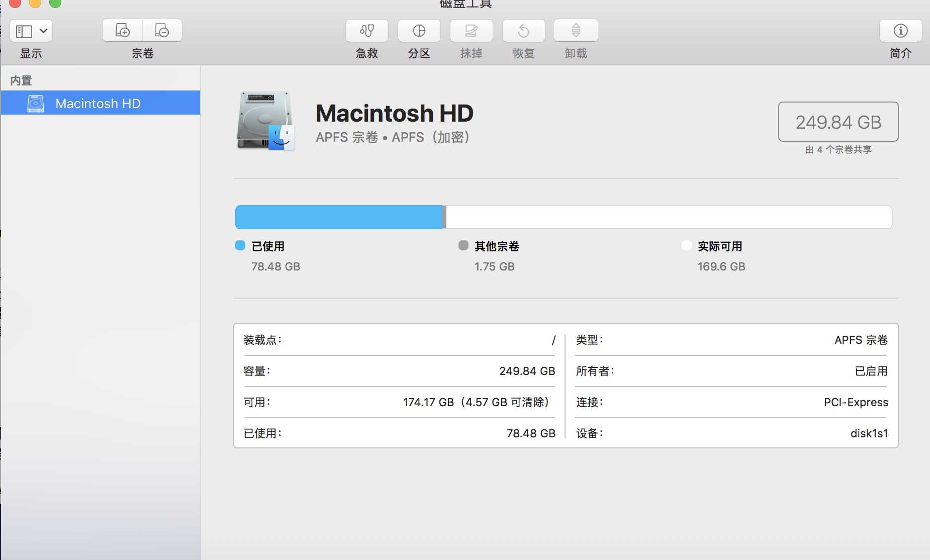The image size is (930, 560).
Task: Click the "APFS 宗卷 • APFS（加密）" subtitle
Action: [x=393, y=137]
